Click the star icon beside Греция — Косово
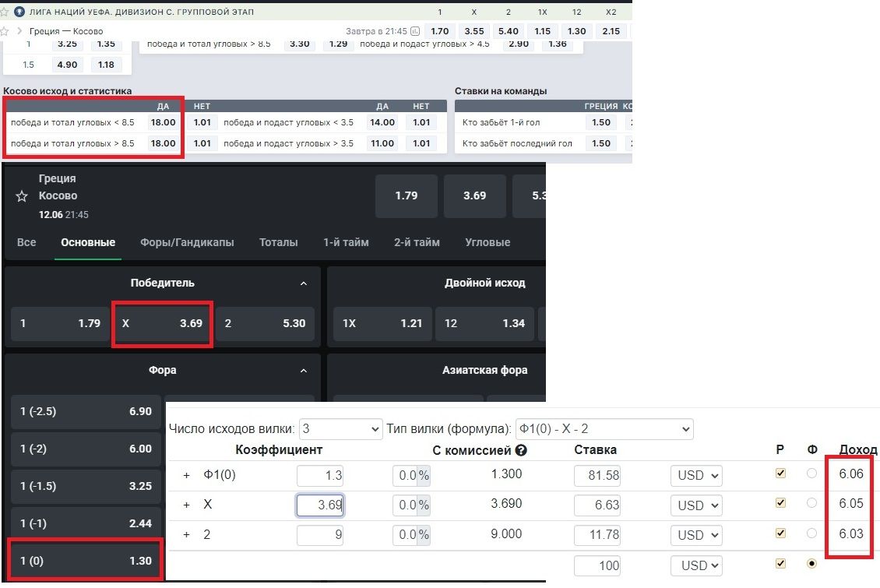This screenshot has height=588, width=880. click(x=5, y=31)
